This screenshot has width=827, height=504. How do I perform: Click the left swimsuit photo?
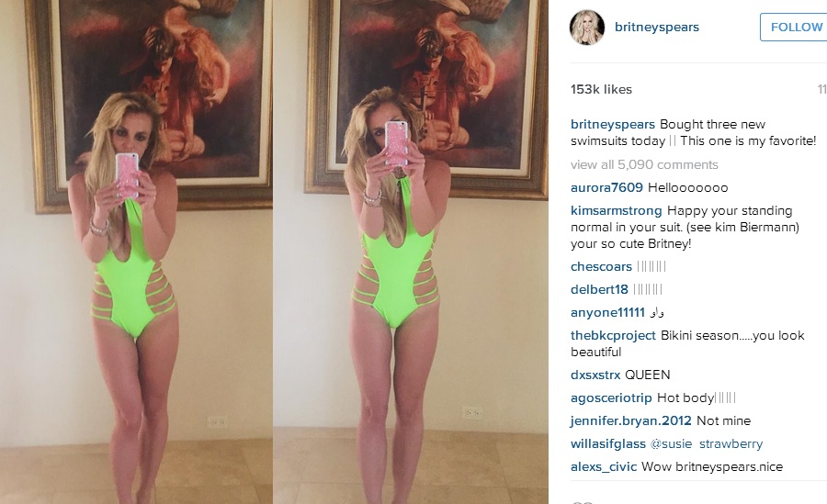click(x=136, y=252)
